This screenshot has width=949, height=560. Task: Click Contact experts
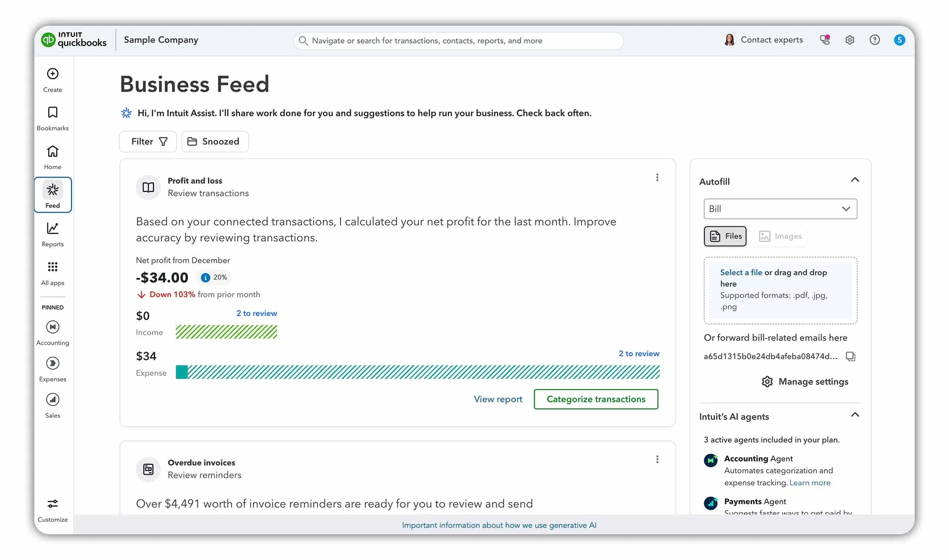(x=764, y=40)
